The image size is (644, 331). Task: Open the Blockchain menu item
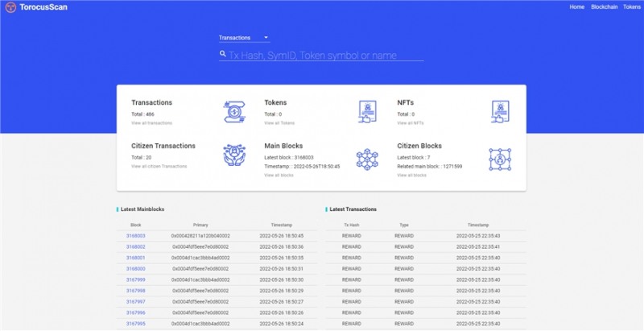(x=604, y=6)
